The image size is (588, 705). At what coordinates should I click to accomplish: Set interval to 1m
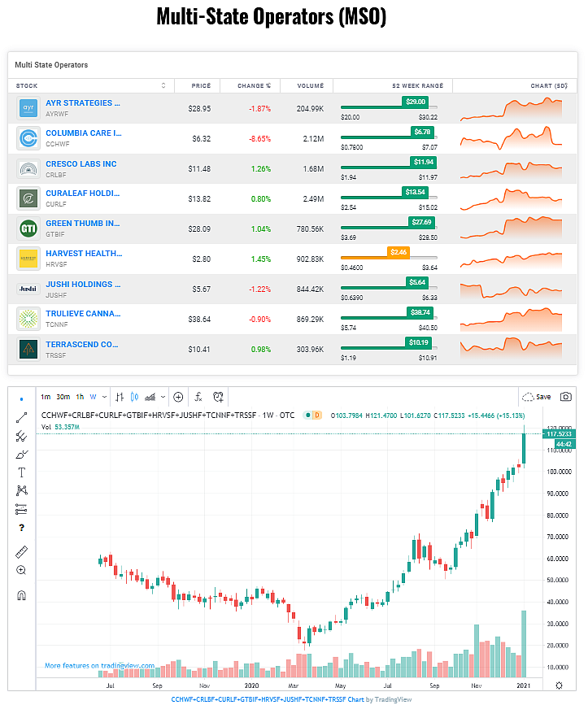coord(46,397)
